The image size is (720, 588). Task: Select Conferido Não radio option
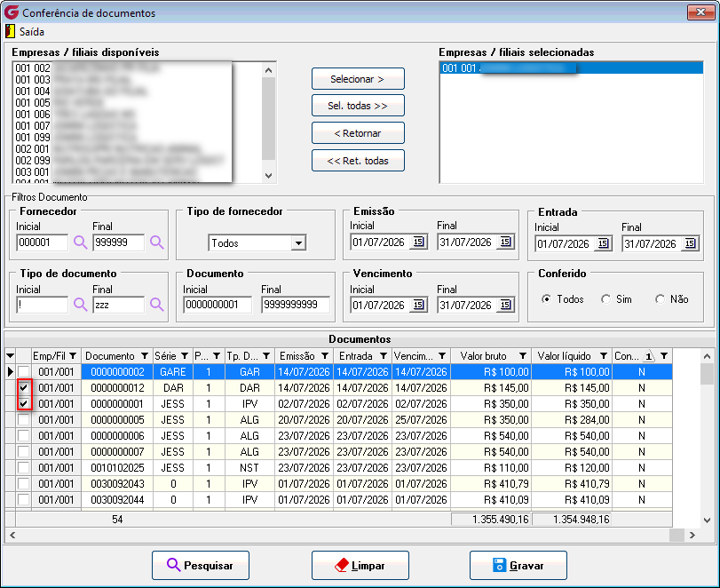pos(660,299)
